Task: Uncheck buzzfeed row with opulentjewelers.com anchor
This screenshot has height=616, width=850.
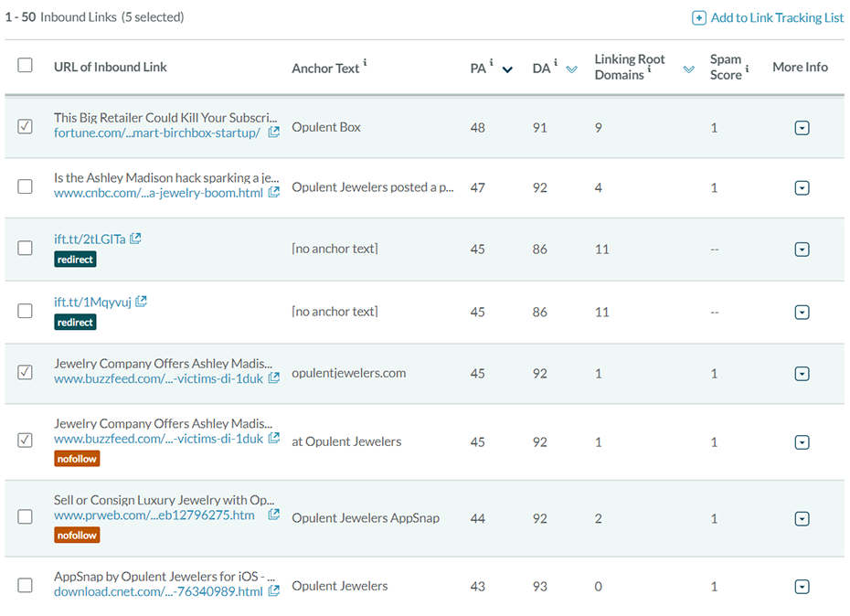Action: (x=25, y=372)
